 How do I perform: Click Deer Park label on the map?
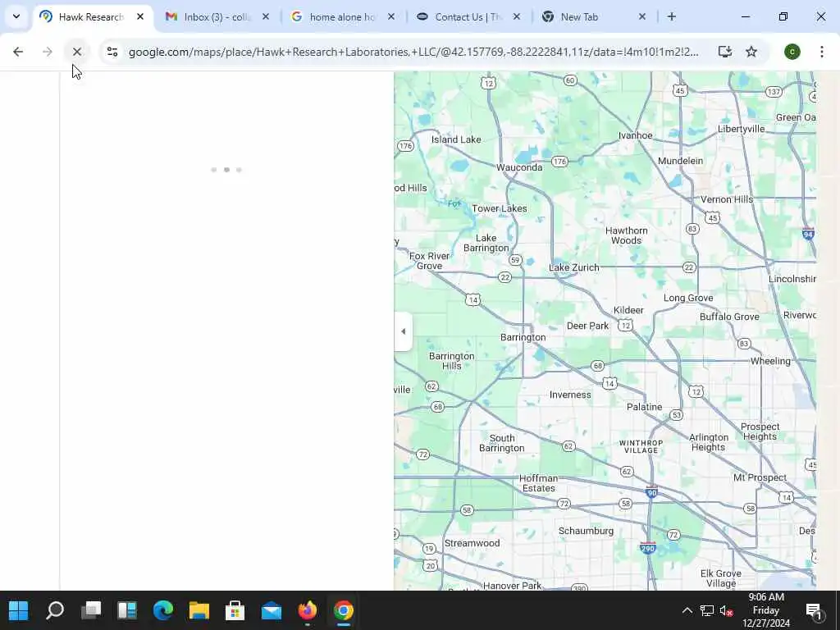click(587, 325)
